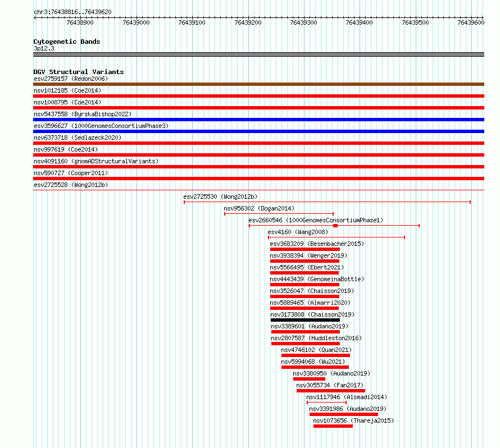
Task: Click ruler position 76439500
Action: tap(415, 22)
